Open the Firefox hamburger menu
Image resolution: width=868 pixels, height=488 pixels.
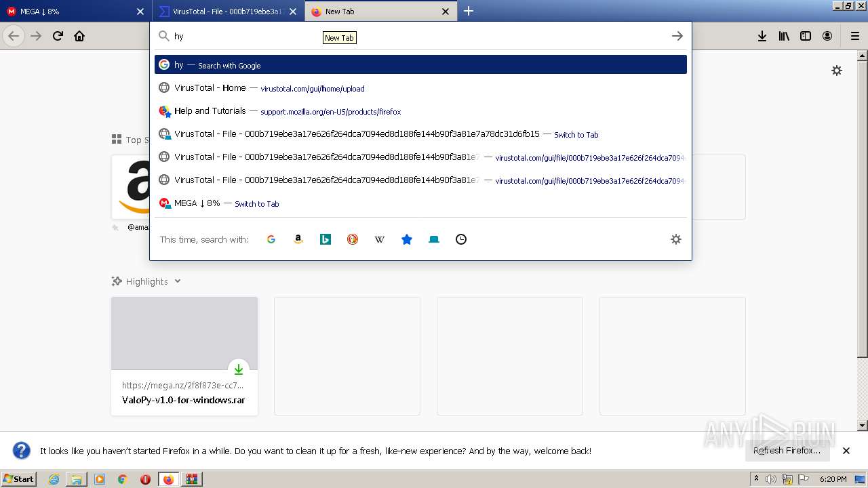[854, 36]
